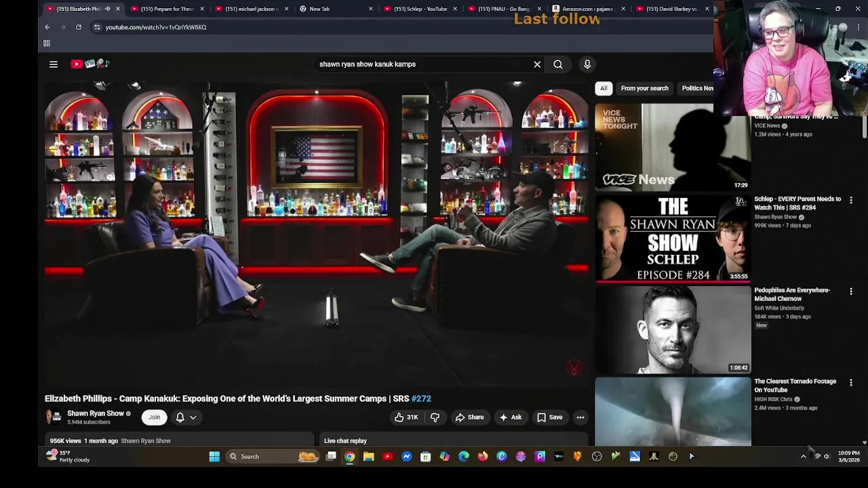The image size is (868, 488).
Task: Open the browser apps grid icon
Action: coord(47,43)
